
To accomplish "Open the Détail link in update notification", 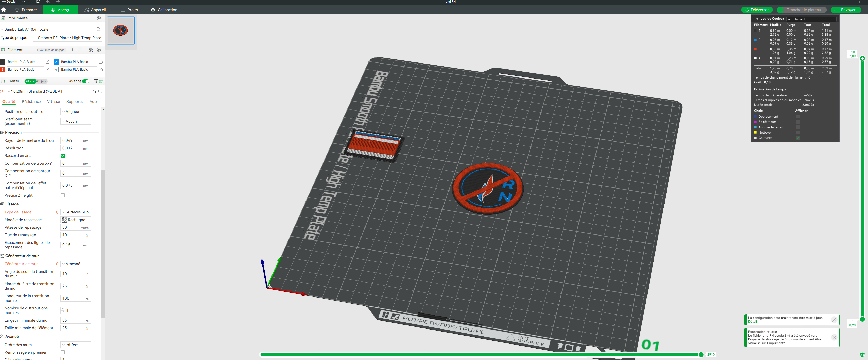I will coord(752,322).
